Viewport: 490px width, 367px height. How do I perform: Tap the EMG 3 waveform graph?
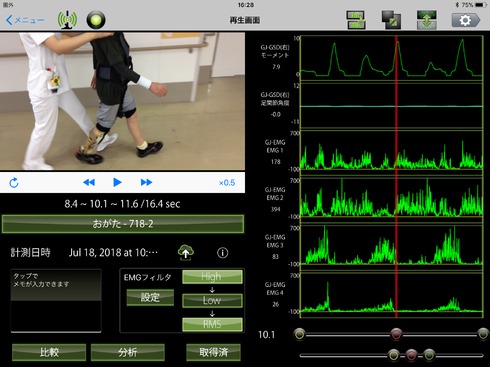[391, 247]
